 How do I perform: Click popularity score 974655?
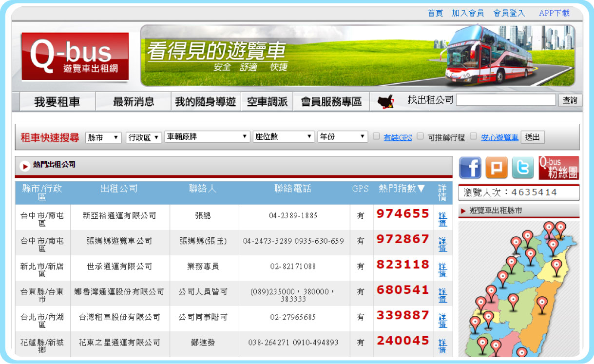[403, 214]
